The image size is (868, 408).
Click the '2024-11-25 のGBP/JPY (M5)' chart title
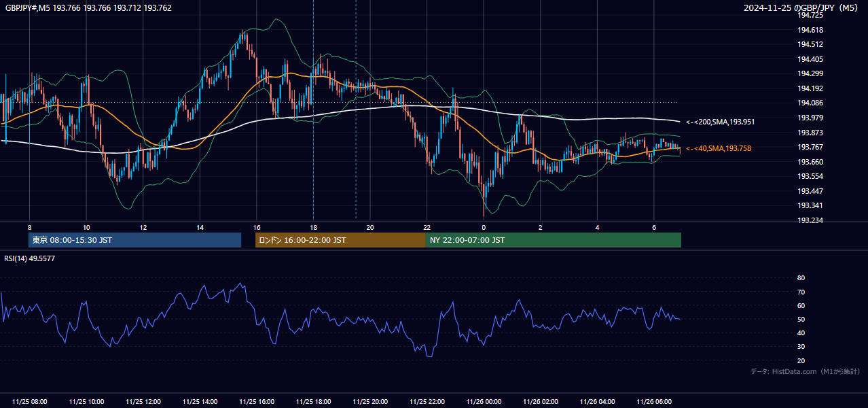pos(801,8)
